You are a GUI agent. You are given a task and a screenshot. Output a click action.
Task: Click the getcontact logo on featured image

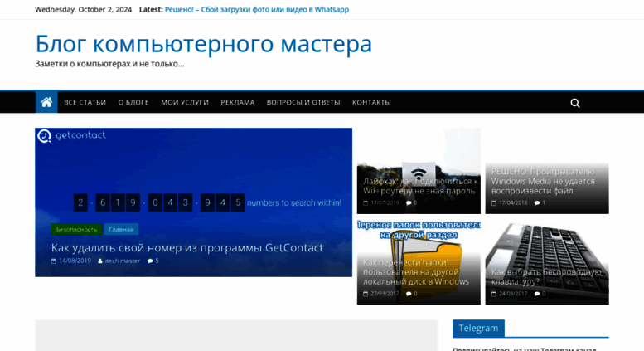(x=71, y=135)
